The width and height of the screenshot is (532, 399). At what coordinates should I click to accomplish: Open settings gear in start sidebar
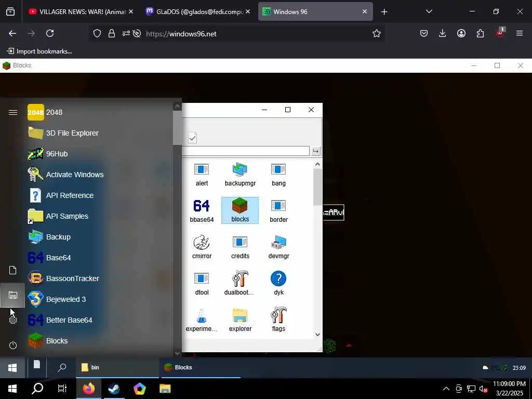click(x=13, y=320)
